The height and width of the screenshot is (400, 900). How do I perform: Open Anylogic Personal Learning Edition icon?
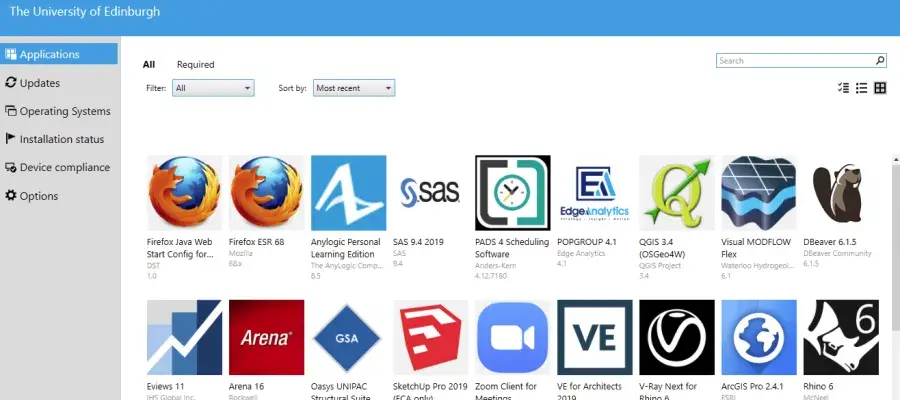click(348, 193)
